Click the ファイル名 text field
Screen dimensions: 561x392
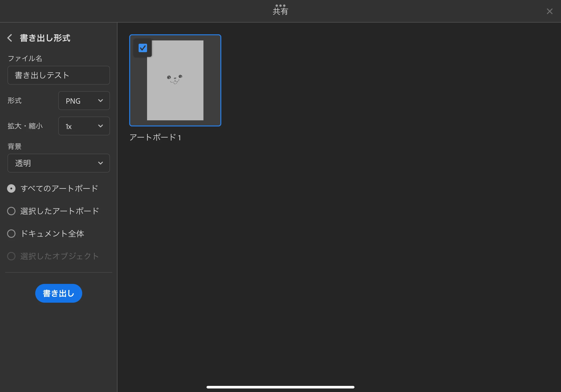click(x=59, y=75)
